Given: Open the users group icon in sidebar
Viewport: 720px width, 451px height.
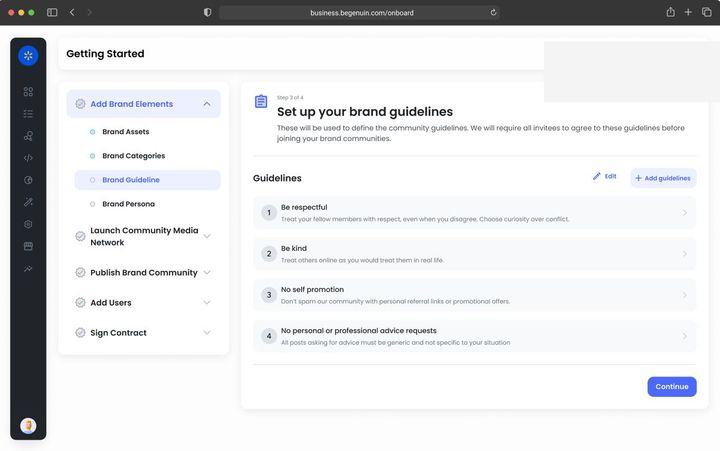Looking at the screenshot, I should click(x=28, y=135).
